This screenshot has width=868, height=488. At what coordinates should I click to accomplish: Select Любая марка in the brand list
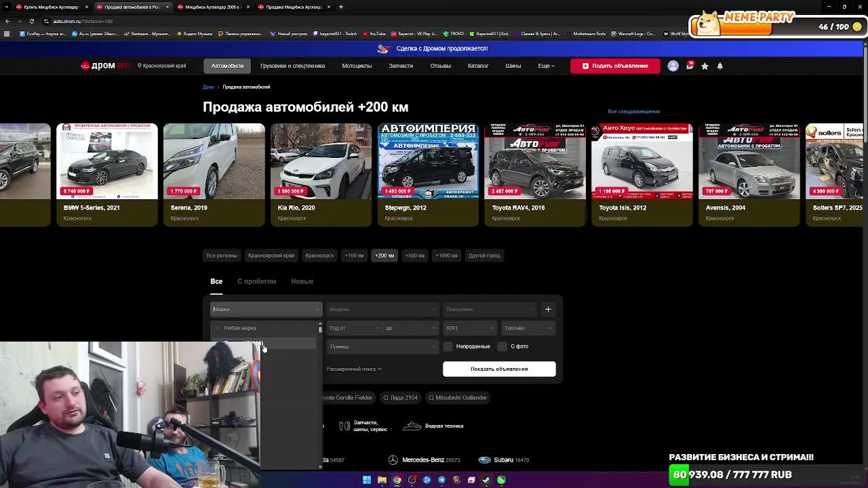263,328
